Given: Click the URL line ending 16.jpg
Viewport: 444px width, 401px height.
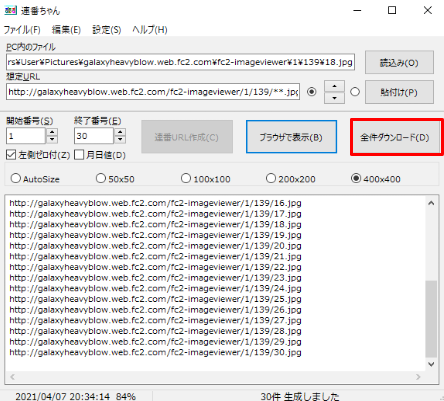Looking at the screenshot, I should click(155, 203).
